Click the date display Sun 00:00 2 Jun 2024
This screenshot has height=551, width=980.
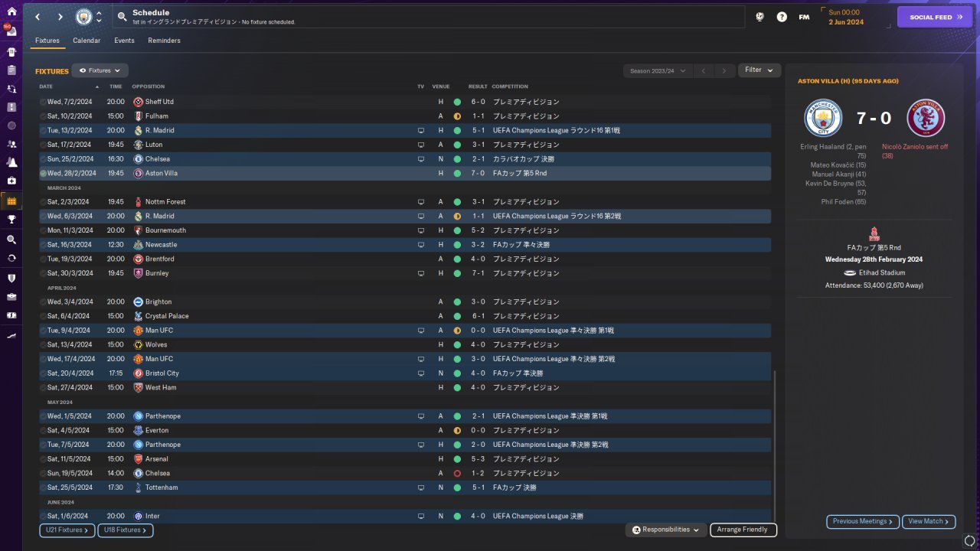coord(846,17)
